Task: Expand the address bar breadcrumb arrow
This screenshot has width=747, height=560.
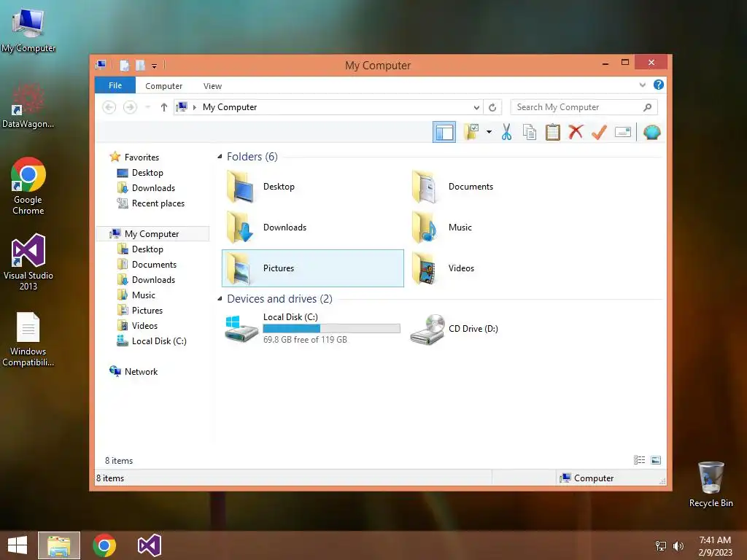Action: click(194, 107)
